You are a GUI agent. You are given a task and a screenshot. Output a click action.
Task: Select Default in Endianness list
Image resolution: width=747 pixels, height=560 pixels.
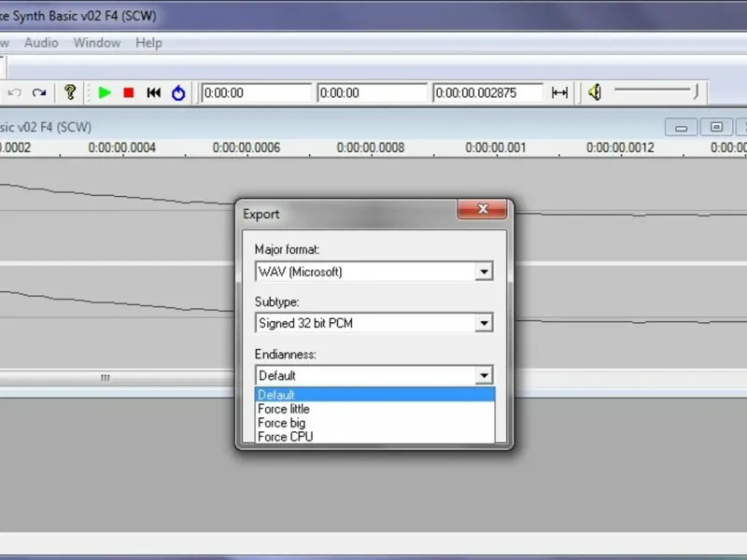pos(375,395)
